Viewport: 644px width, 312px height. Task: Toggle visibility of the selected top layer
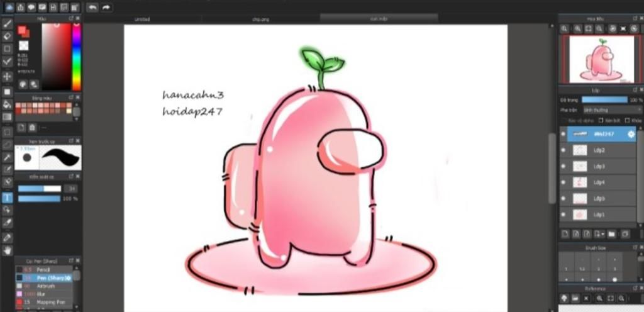point(563,134)
